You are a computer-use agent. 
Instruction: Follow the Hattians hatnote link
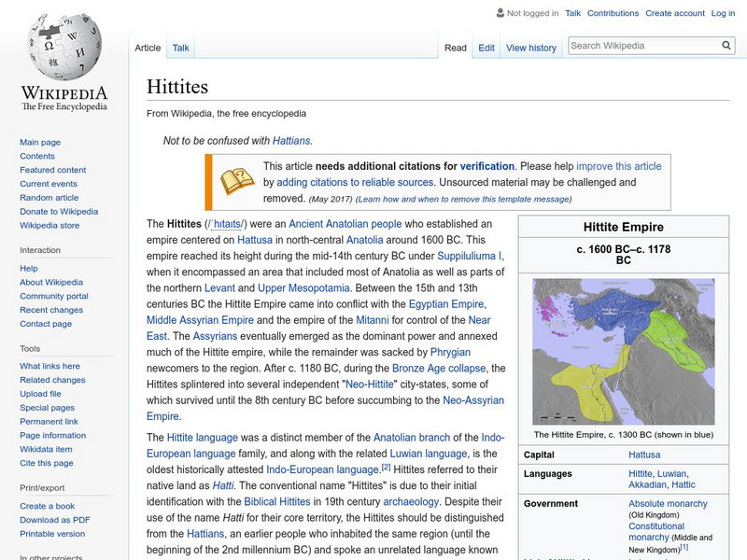tap(291, 141)
